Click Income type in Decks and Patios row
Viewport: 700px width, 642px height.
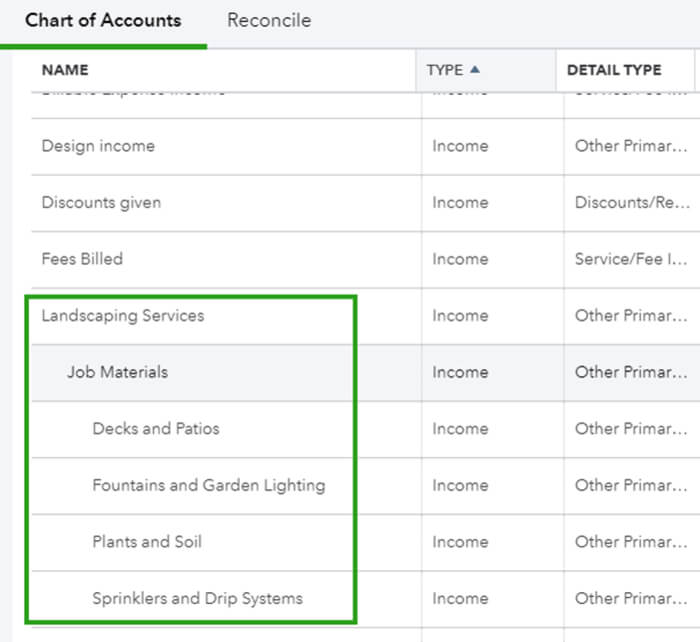coord(460,429)
